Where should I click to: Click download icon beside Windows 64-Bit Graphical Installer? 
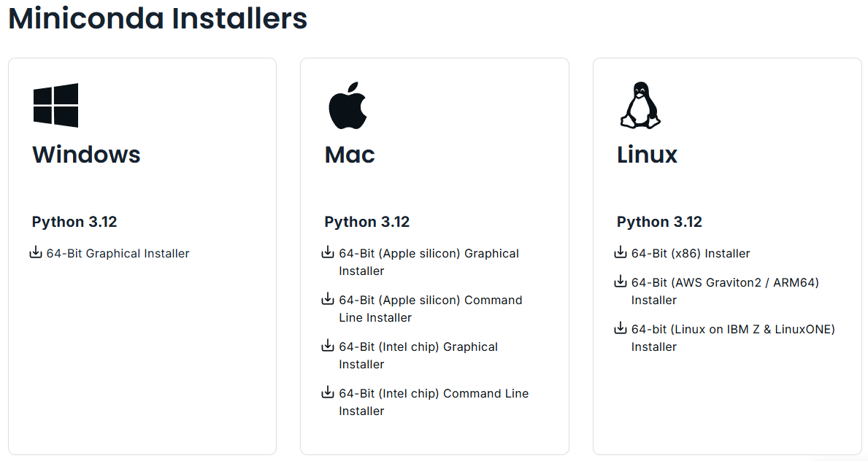point(36,253)
